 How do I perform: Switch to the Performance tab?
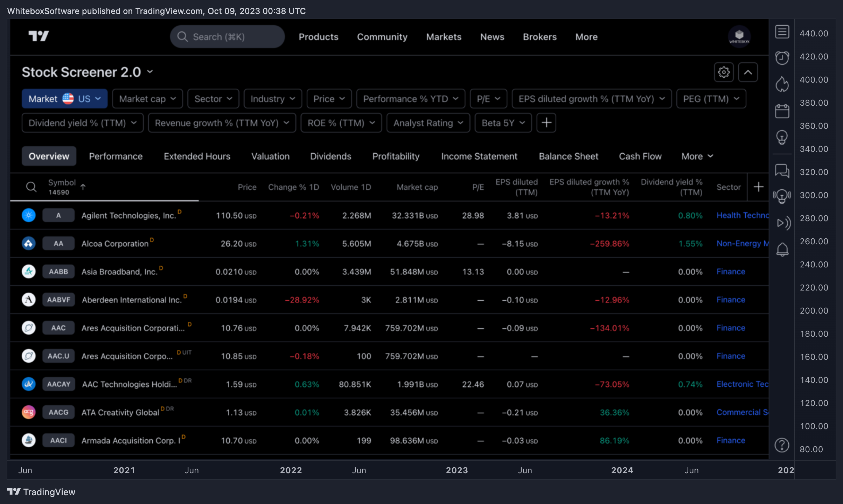116,156
